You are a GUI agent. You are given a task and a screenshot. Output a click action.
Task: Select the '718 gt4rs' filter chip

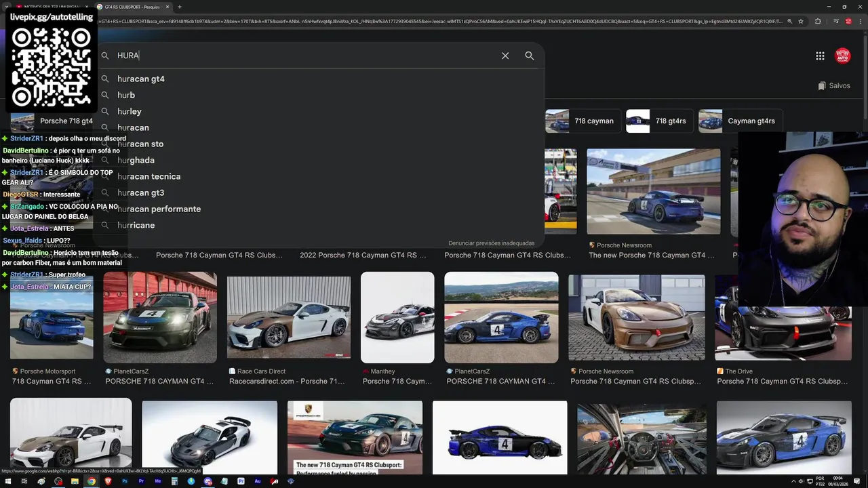(x=659, y=121)
